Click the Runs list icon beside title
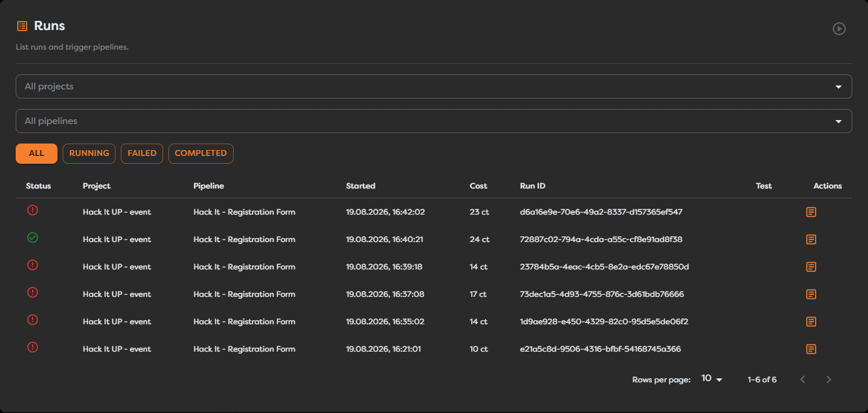This screenshot has height=413, width=868. coord(22,26)
